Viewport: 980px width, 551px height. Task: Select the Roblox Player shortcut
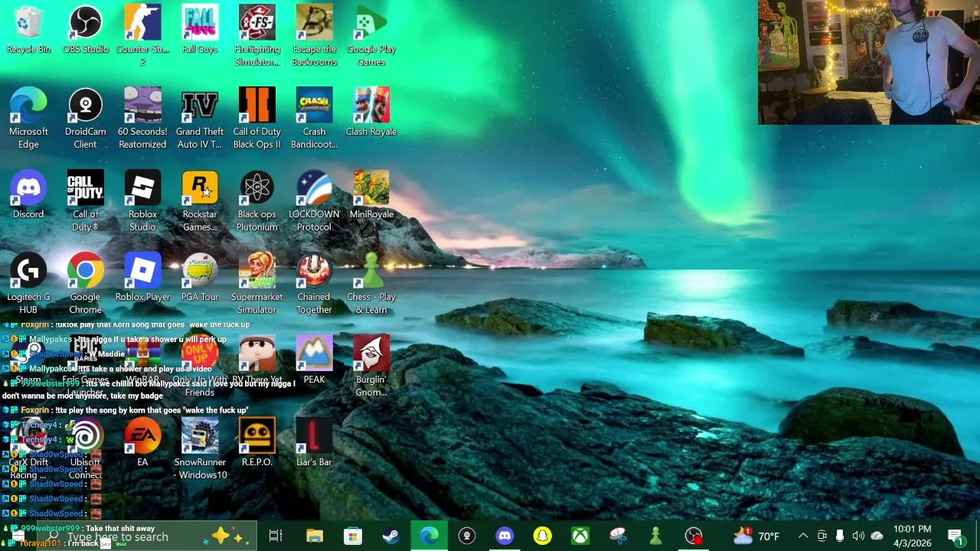tap(142, 278)
